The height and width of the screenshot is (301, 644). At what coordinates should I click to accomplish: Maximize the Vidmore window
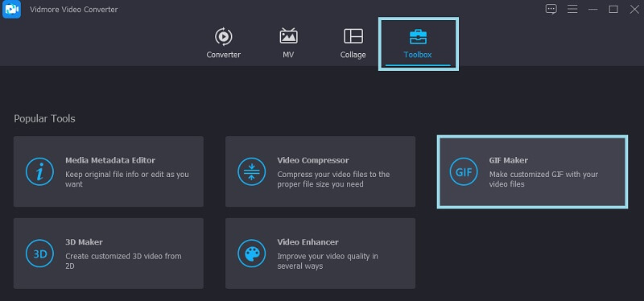point(613,9)
